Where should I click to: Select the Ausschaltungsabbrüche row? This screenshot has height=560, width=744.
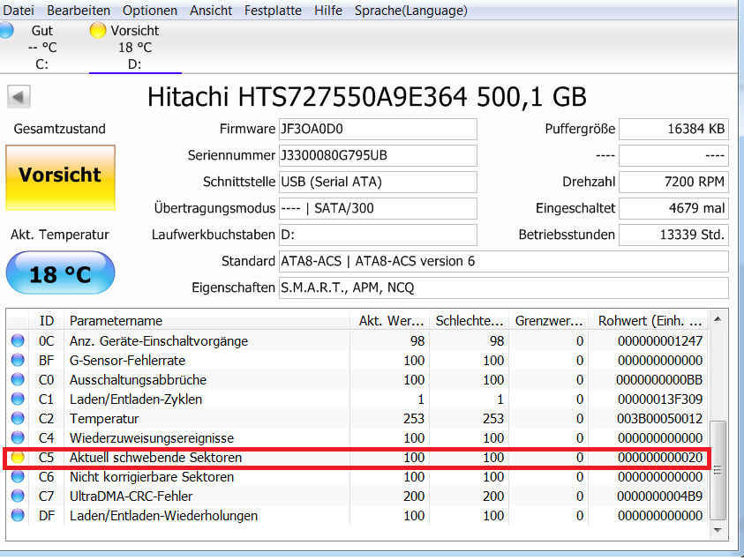pyautogui.click(x=357, y=380)
